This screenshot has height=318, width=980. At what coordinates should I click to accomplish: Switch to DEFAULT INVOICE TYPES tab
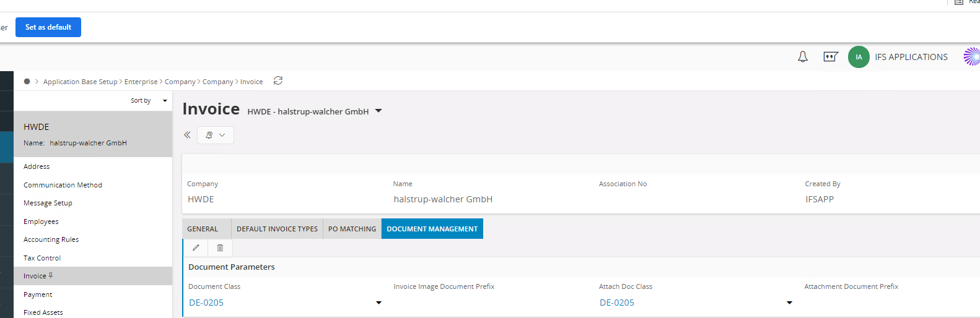277,229
